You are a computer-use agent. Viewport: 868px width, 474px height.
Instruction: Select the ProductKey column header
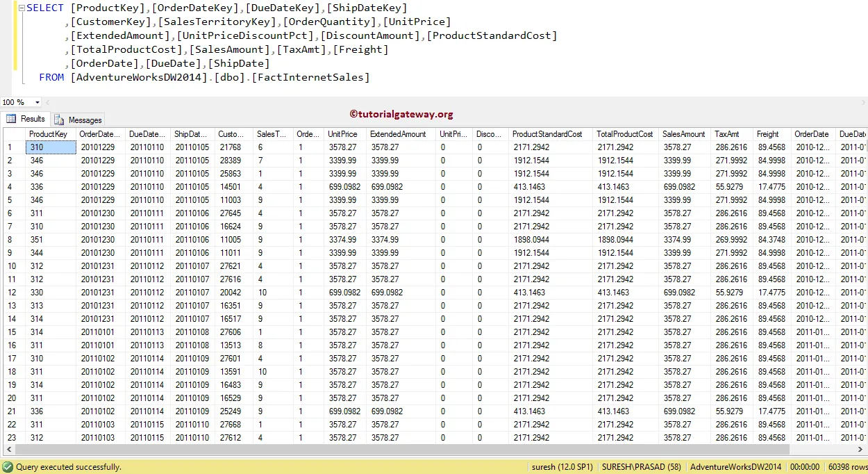pyautogui.click(x=50, y=134)
